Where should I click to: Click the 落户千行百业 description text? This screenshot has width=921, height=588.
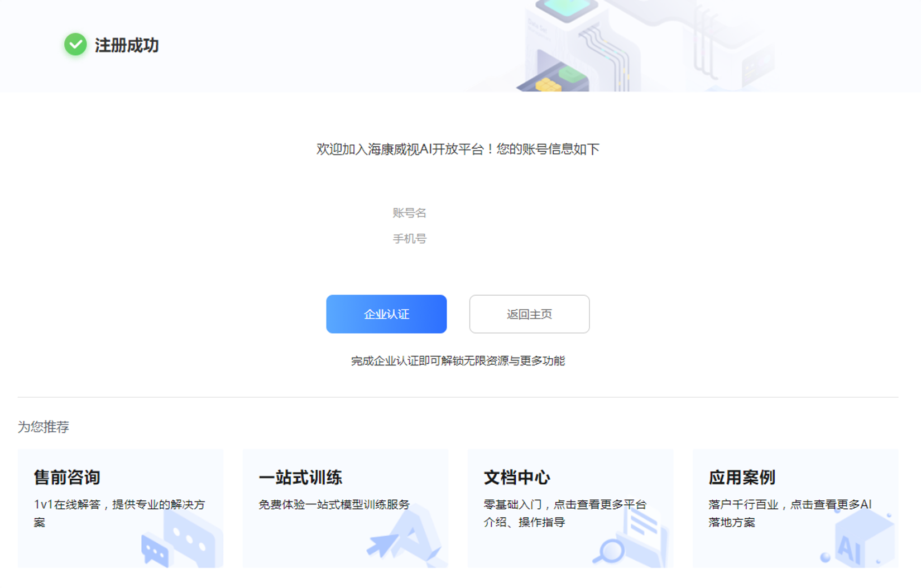click(790, 513)
